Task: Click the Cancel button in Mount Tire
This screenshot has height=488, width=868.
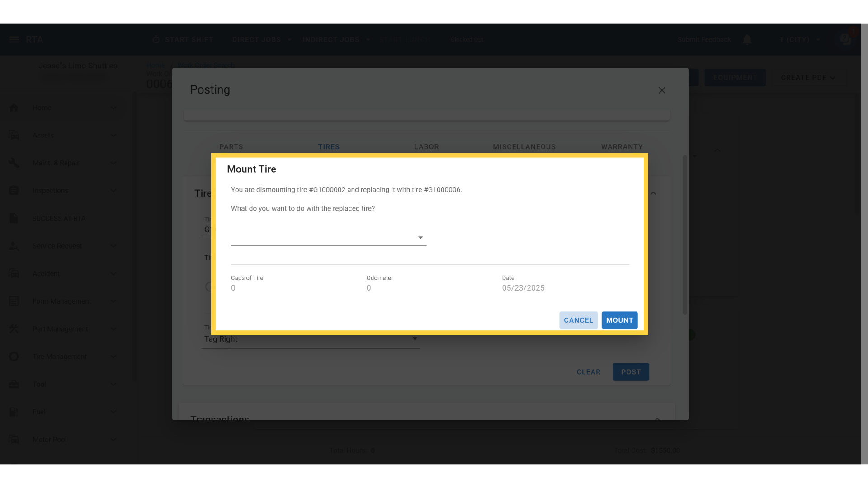Action: (578, 320)
